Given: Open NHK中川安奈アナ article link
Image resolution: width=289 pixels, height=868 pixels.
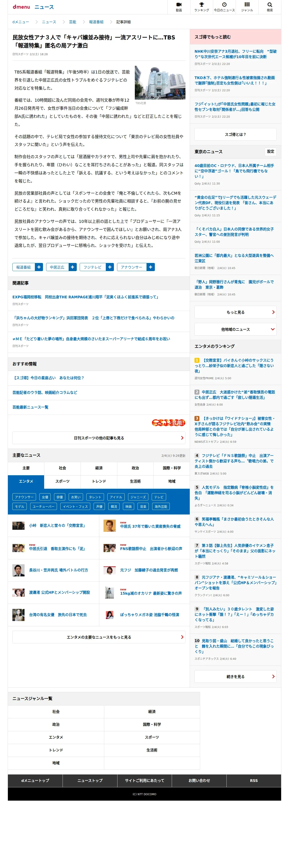Looking at the screenshot, I should point(235,54).
